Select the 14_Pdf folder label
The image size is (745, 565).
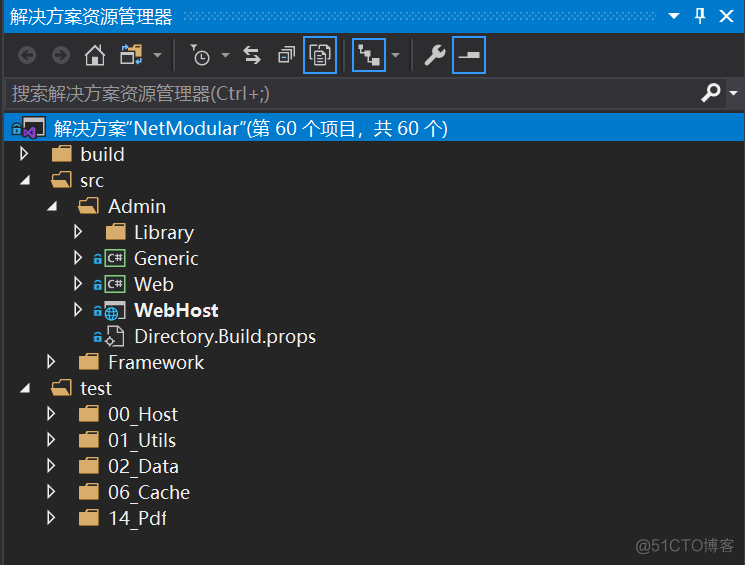pyautogui.click(x=137, y=518)
